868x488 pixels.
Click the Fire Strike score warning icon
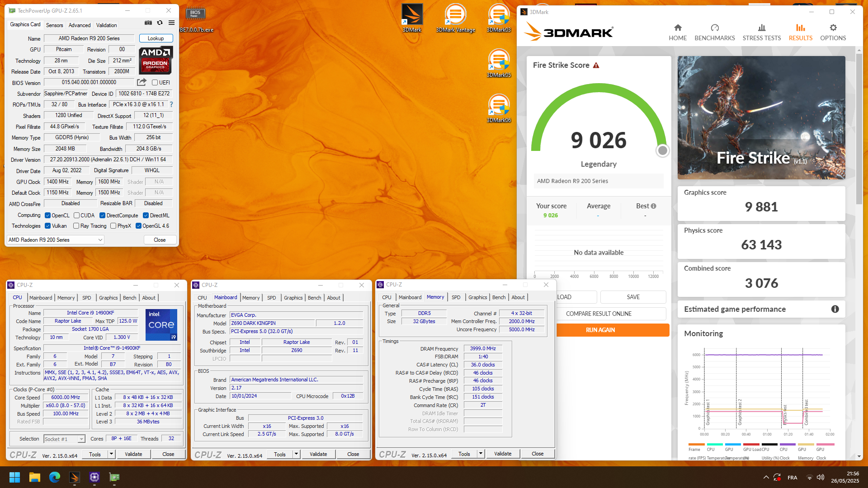click(x=596, y=66)
